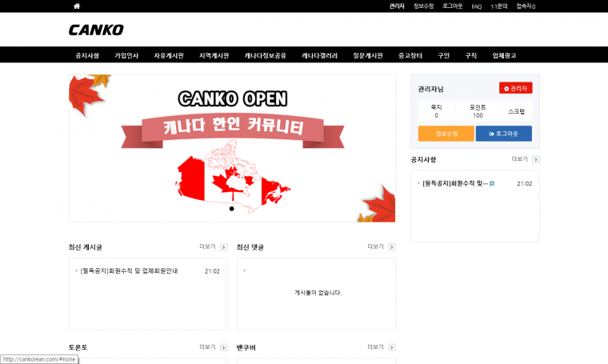Click 더보기 text for 밴쿠버 section
Image resolution: width=608 pixels, height=364 pixels.
(375, 347)
